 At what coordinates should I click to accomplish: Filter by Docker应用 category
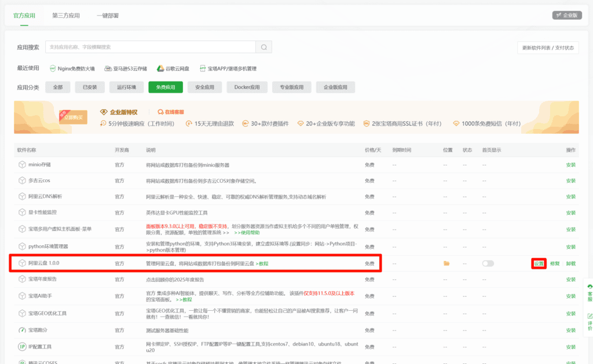click(x=247, y=87)
